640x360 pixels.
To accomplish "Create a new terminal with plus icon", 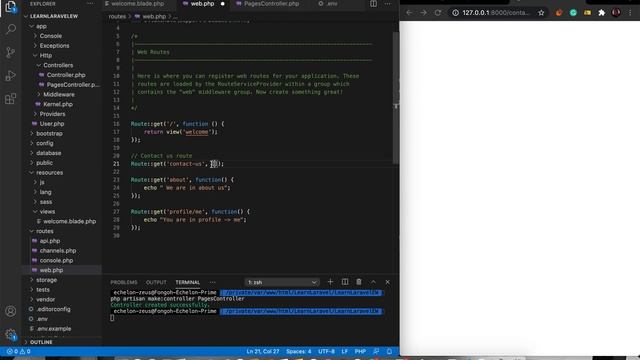I will click(x=330, y=282).
